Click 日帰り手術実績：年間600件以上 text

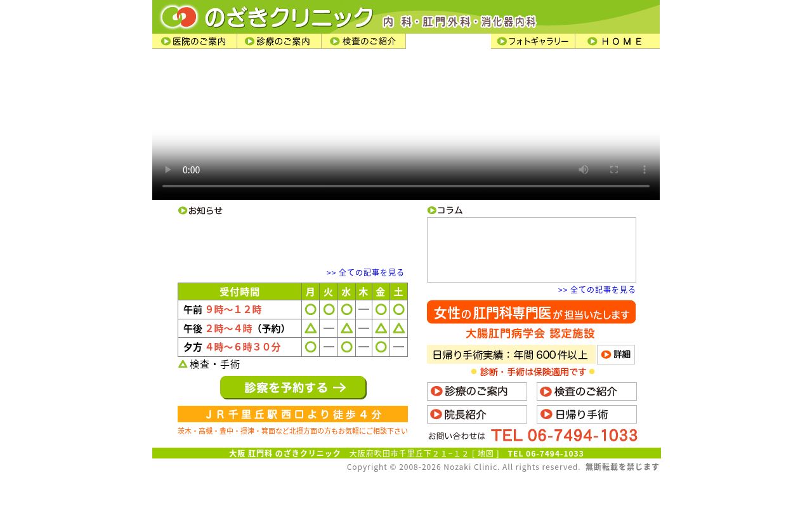tap(511, 354)
